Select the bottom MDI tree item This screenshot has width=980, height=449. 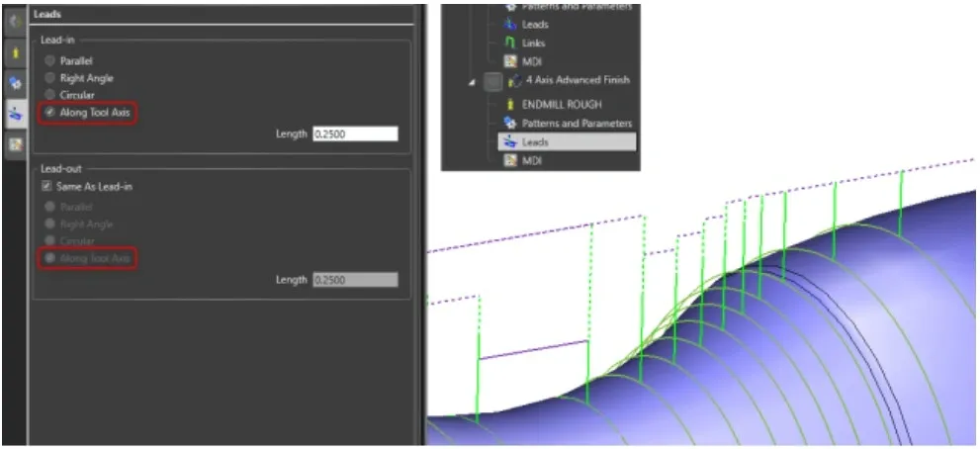click(x=531, y=161)
